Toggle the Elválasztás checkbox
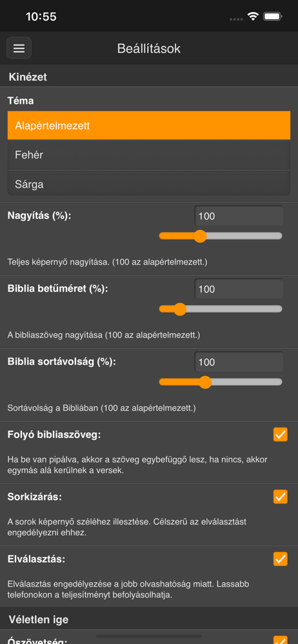The image size is (298, 644). pos(281,559)
